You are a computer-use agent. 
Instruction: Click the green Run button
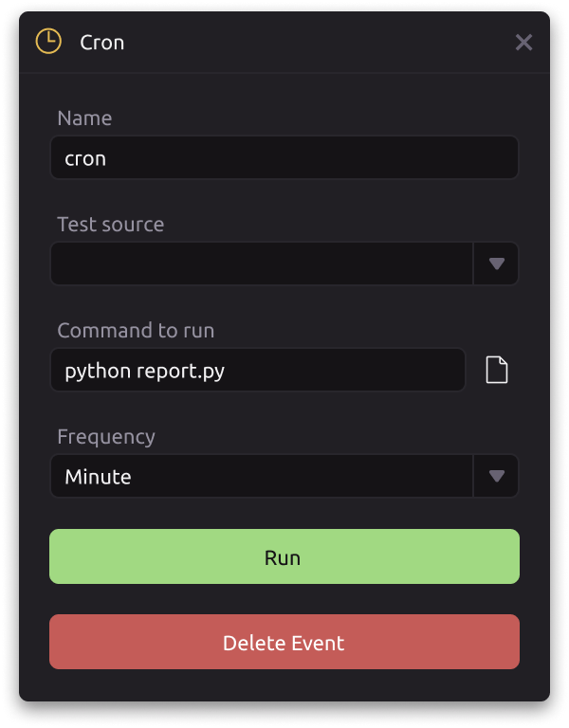[284, 556]
